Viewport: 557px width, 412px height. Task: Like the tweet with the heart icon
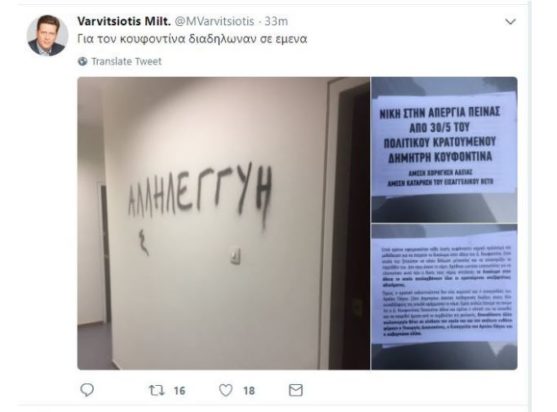[226, 390]
